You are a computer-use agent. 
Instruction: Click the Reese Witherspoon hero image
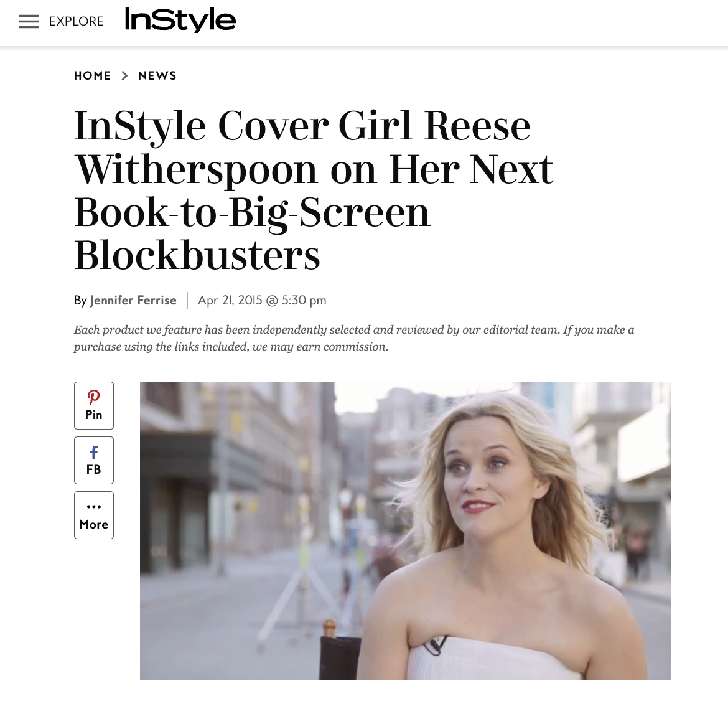pyautogui.click(x=405, y=529)
